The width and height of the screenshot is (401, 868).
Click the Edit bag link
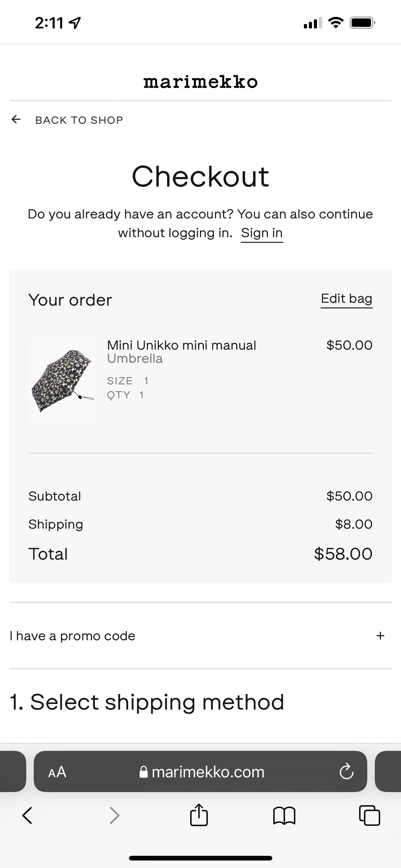click(346, 299)
